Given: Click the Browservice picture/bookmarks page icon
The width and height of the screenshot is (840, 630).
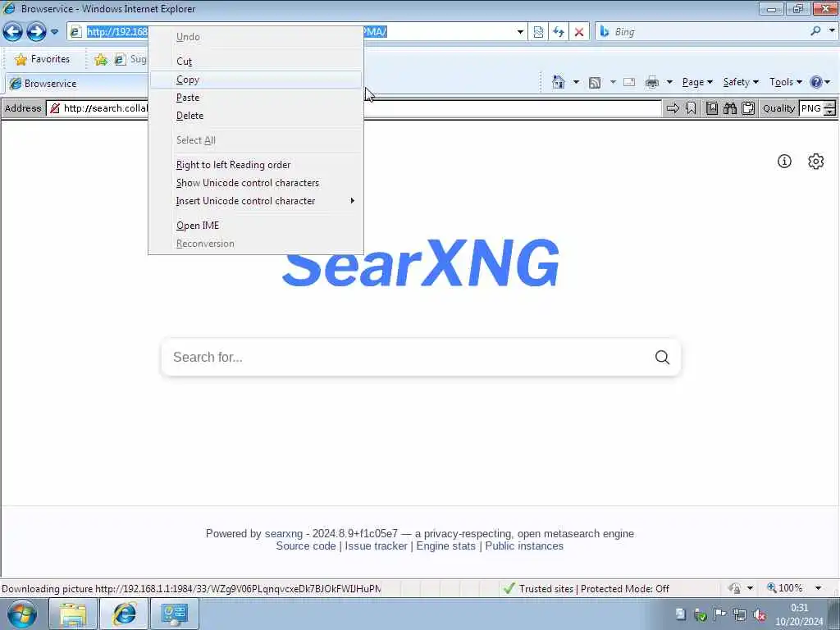Looking at the screenshot, I should point(712,109).
